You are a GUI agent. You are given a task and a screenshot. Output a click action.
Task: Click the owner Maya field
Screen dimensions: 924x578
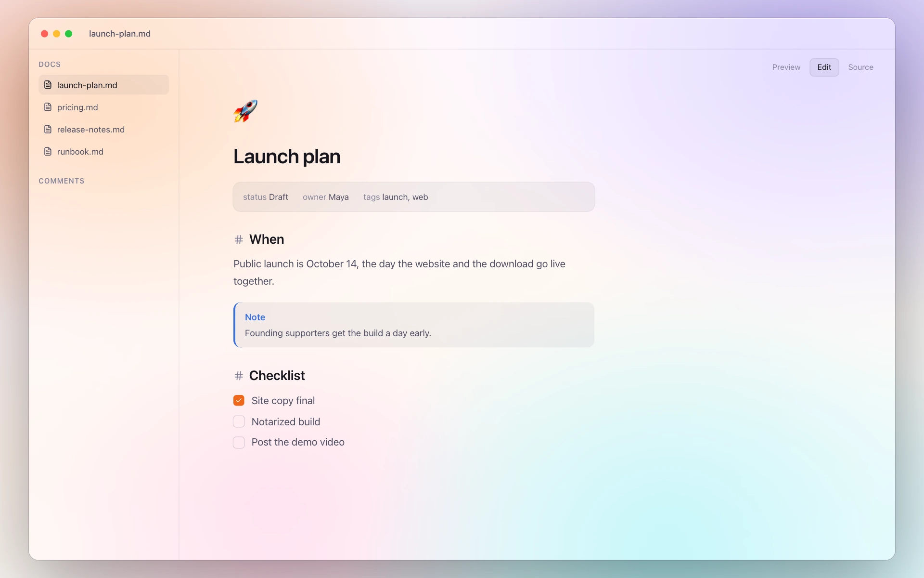point(326,197)
